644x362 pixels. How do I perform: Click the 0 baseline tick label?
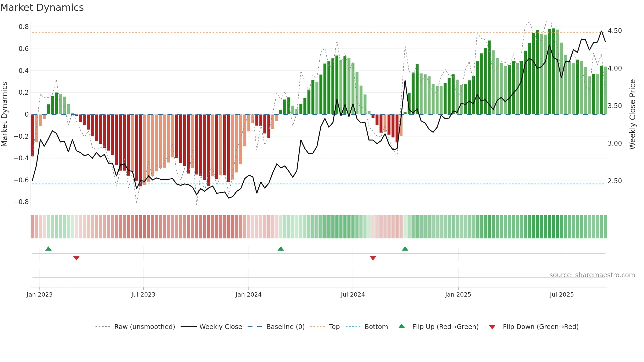point(27,114)
